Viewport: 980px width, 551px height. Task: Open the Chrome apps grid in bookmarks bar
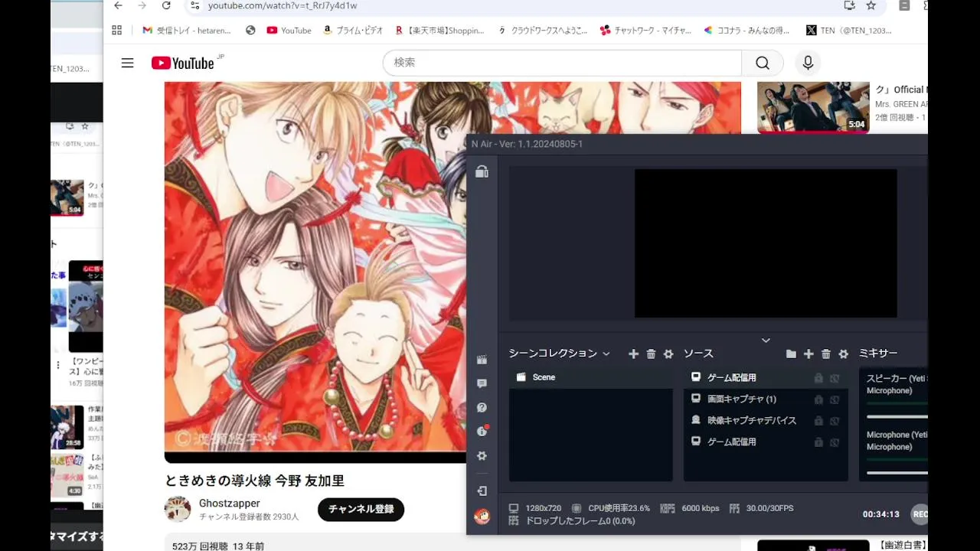[x=116, y=30]
